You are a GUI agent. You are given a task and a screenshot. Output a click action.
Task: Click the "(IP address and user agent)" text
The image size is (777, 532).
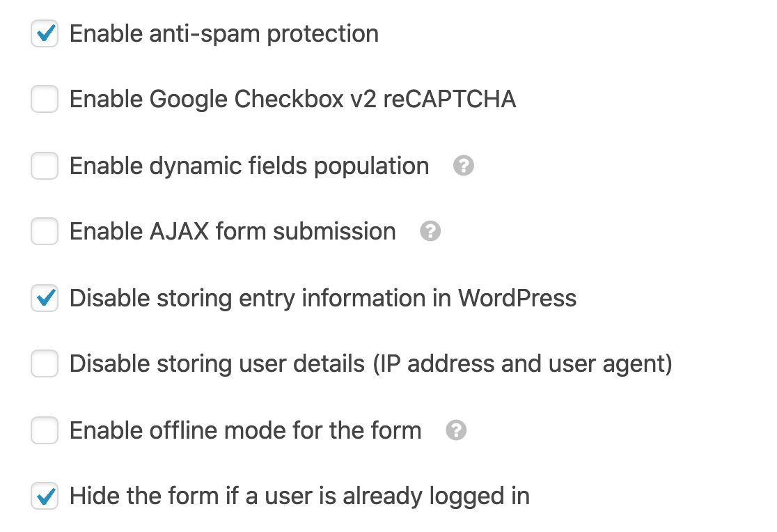(522, 364)
